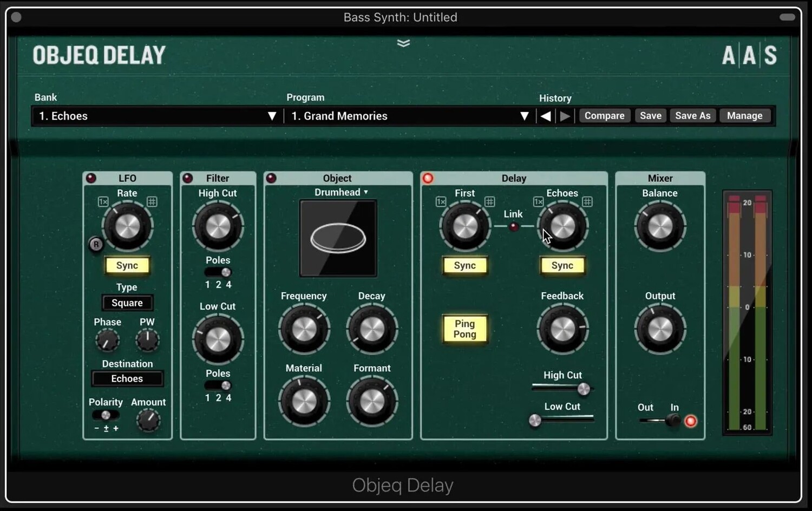Toggle Sync under the First knob
The width and height of the screenshot is (812, 511).
[x=465, y=265]
